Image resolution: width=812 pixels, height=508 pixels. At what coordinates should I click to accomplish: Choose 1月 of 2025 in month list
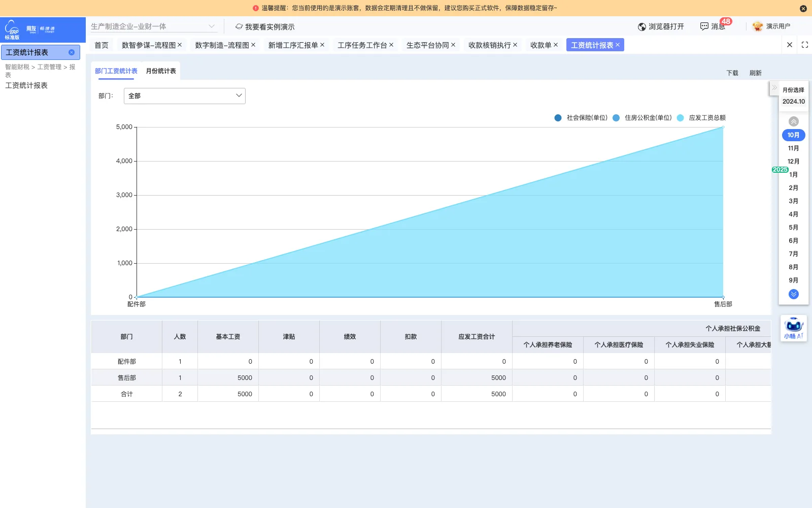pos(794,175)
